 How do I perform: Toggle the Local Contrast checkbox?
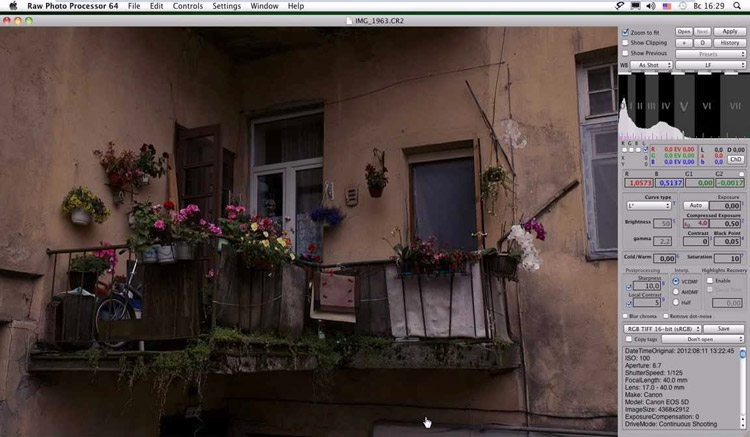click(629, 303)
